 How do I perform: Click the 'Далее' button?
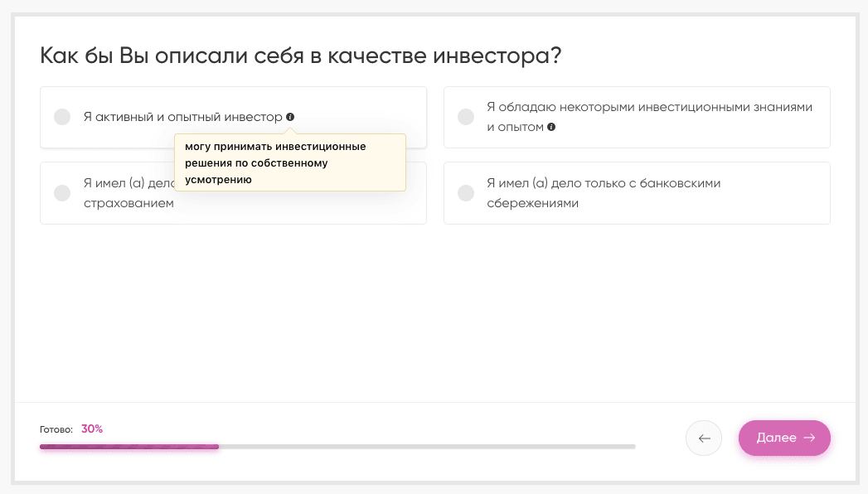[x=783, y=438]
